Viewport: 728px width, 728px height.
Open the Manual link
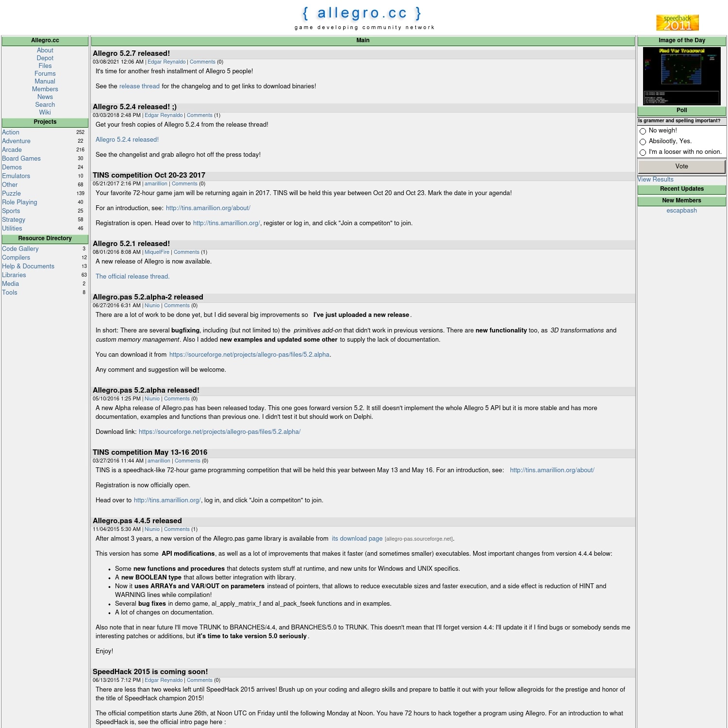pyautogui.click(x=45, y=82)
